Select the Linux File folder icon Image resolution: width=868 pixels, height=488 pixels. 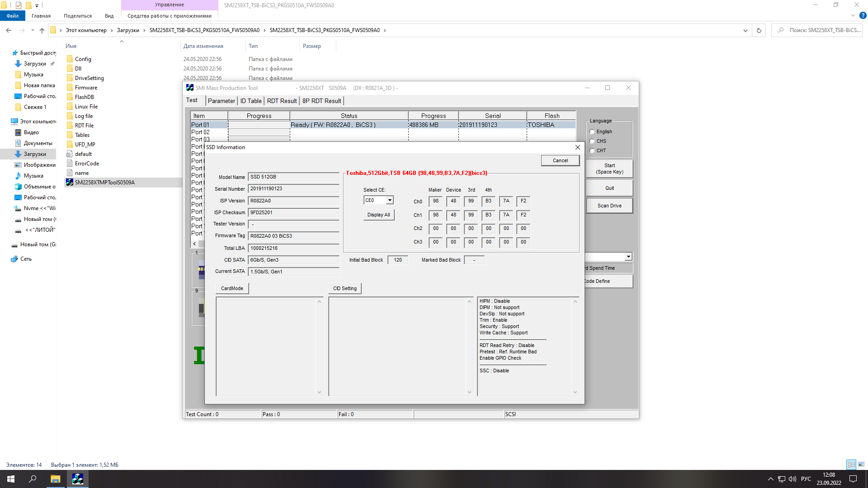(x=70, y=107)
